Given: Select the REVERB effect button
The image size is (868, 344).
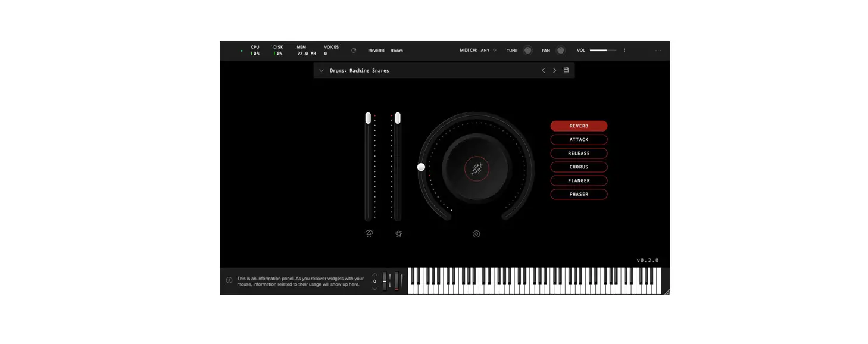Looking at the screenshot, I should click(579, 126).
